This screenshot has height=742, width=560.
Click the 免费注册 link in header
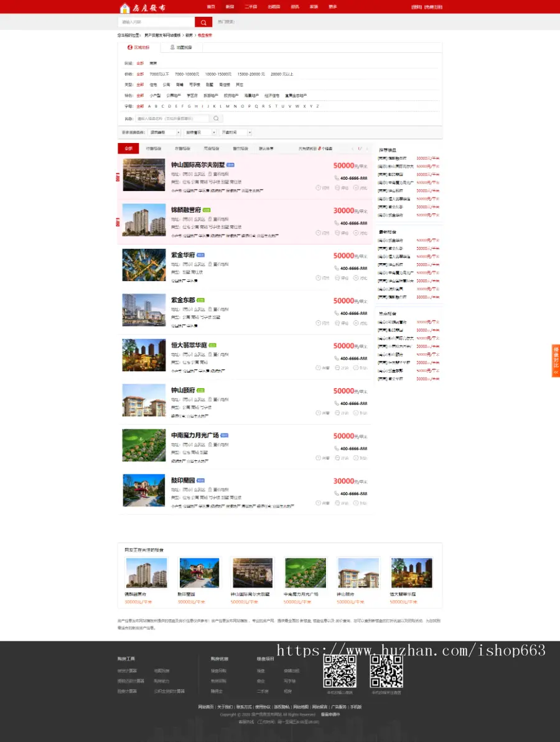pos(433,7)
